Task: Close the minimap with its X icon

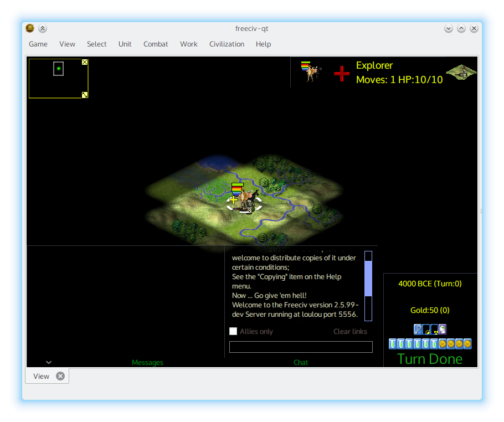Action: click(x=85, y=62)
